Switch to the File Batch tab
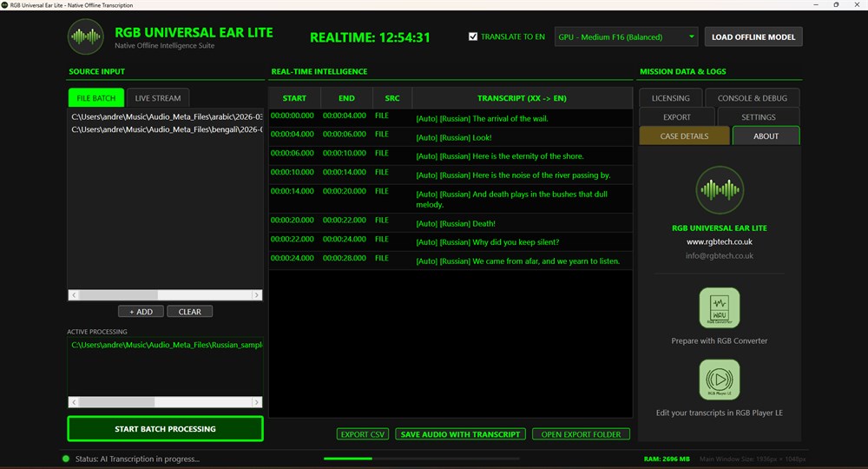 (96, 98)
